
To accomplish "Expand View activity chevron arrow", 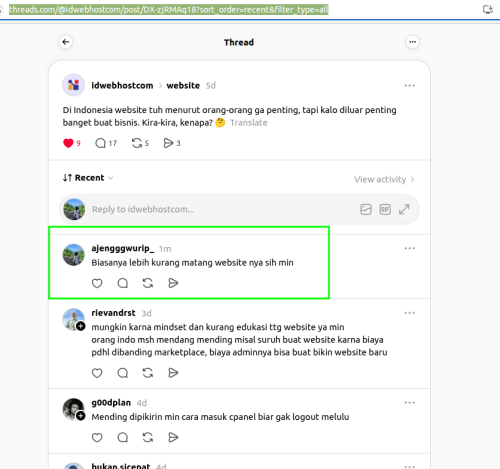I will coord(412,180).
